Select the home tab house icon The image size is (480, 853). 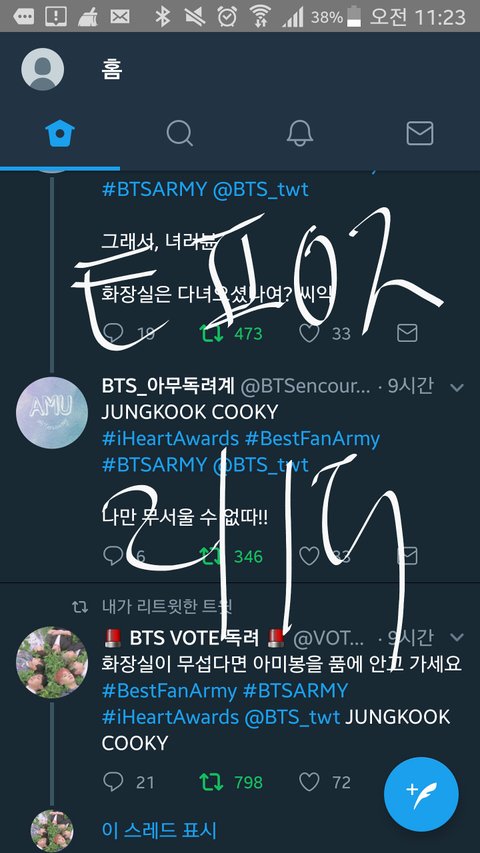click(x=60, y=133)
